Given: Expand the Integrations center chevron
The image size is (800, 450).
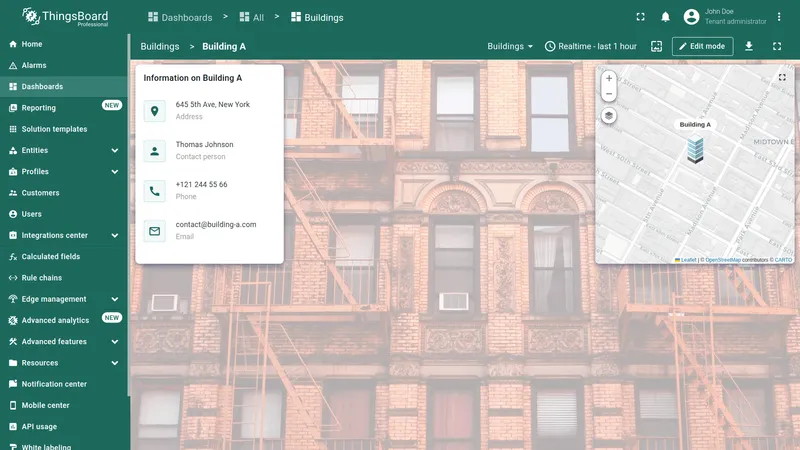Looking at the screenshot, I should (115, 236).
